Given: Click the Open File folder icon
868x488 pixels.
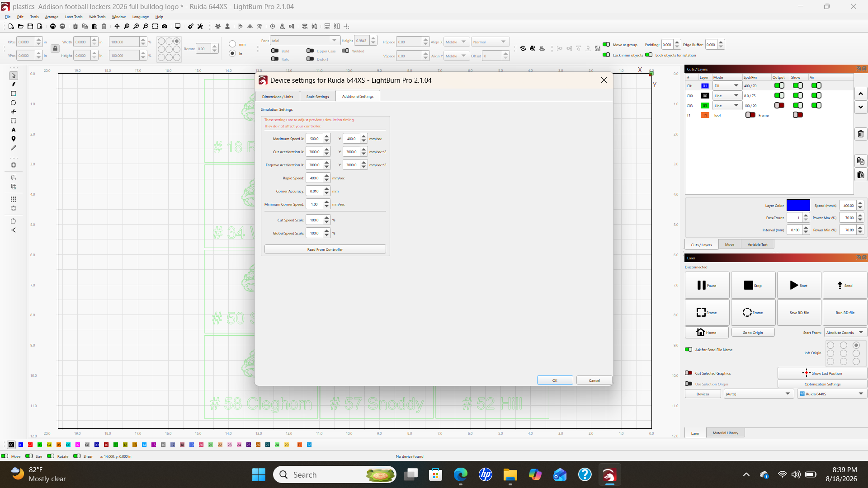Looking at the screenshot, I should (21, 26).
